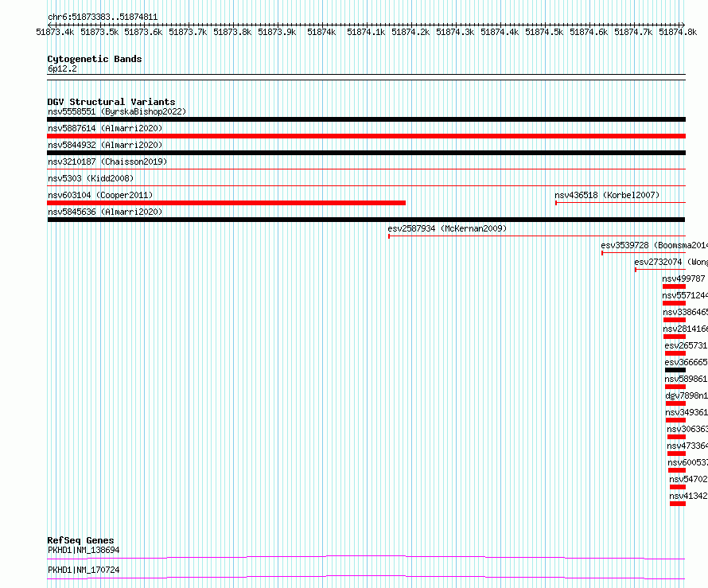Click the black bar under nsv5844932
Viewport: 708px width, 588px height.
[x=366, y=153]
